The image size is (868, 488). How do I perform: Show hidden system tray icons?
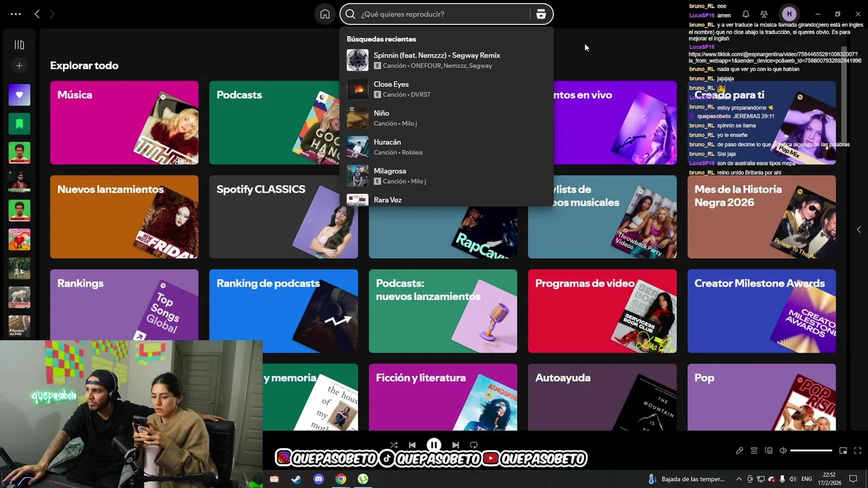point(738,479)
